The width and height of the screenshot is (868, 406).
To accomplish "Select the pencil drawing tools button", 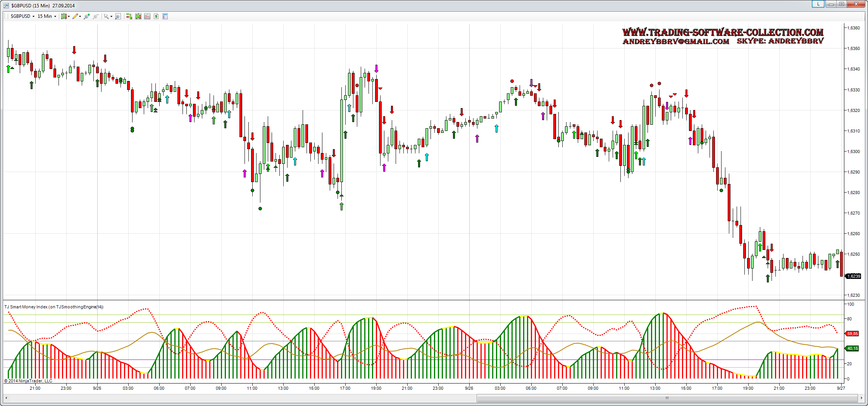I will pyautogui.click(x=76, y=16).
